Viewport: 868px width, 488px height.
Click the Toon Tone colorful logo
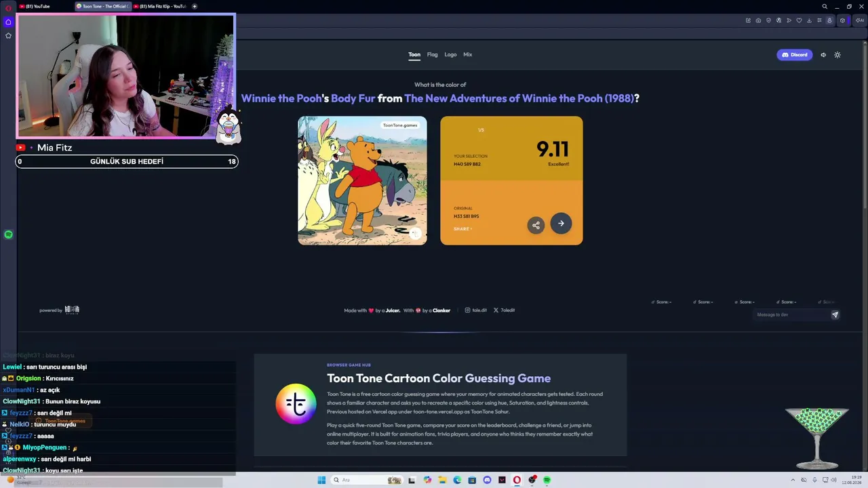(x=296, y=404)
